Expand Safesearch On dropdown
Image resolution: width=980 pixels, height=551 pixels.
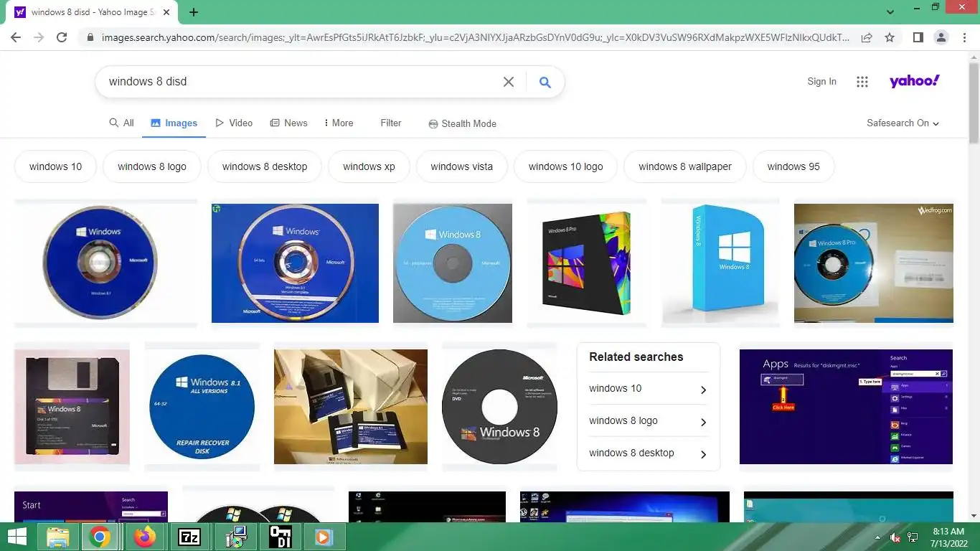click(903, 123)
